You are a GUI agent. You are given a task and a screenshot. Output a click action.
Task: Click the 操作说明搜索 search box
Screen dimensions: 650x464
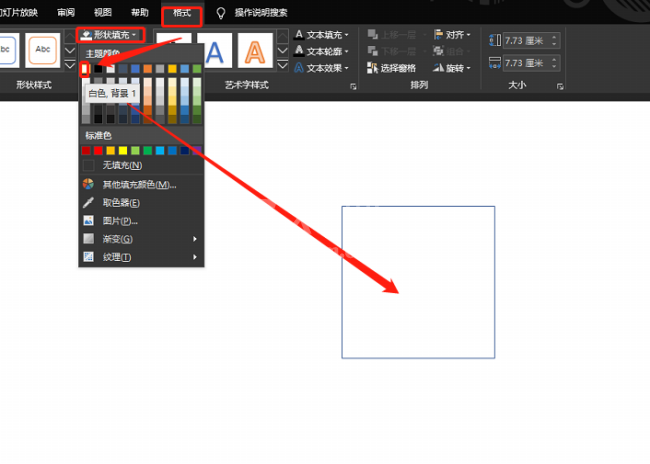[x=261, y=13]
